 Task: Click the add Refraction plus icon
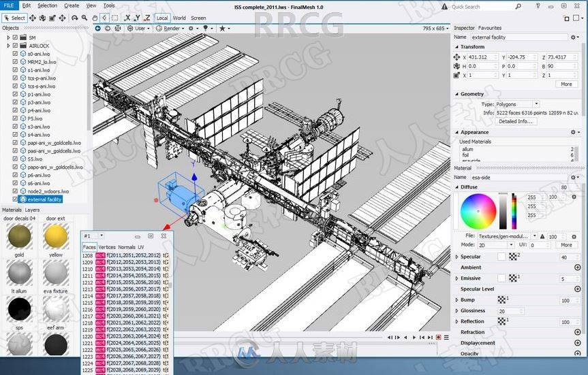[x=578, y=332]
